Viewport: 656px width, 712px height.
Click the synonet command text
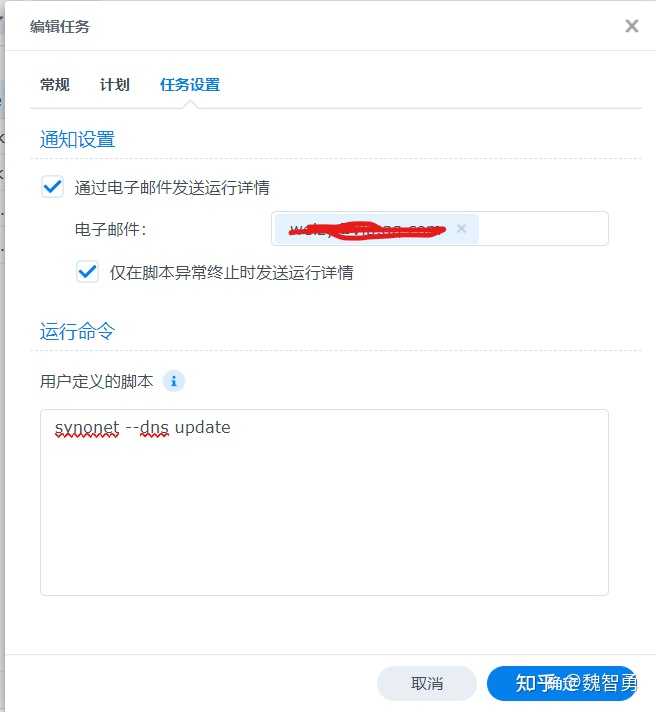tap(143, 427)
